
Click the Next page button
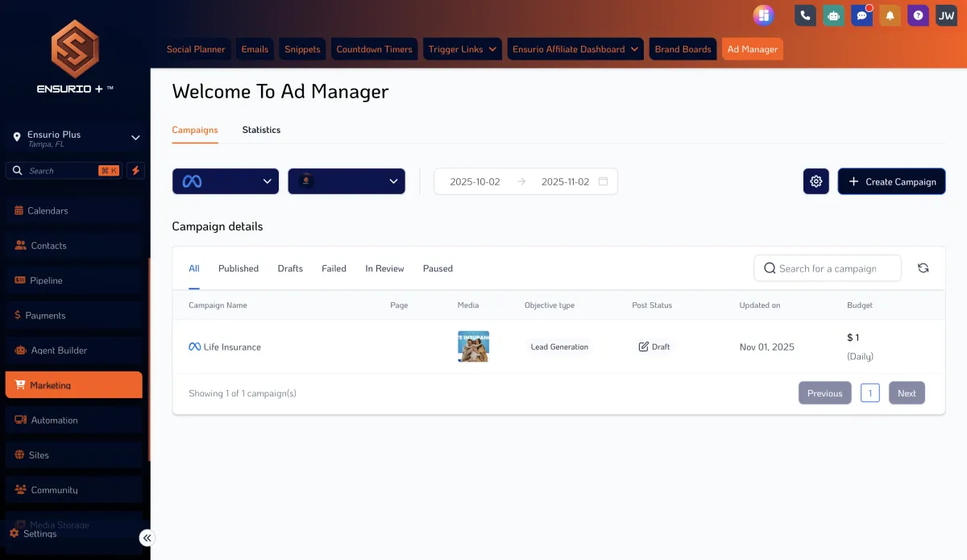[907, 393]
